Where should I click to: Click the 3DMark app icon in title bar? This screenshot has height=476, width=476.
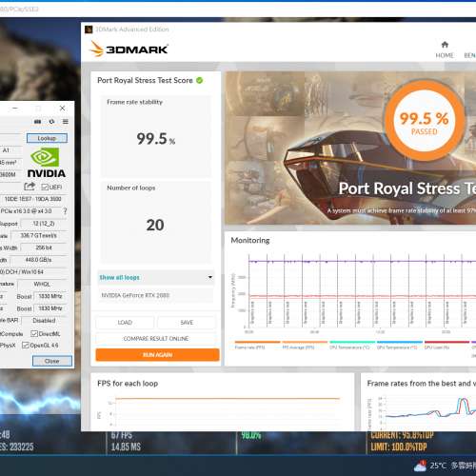[89, 30]
